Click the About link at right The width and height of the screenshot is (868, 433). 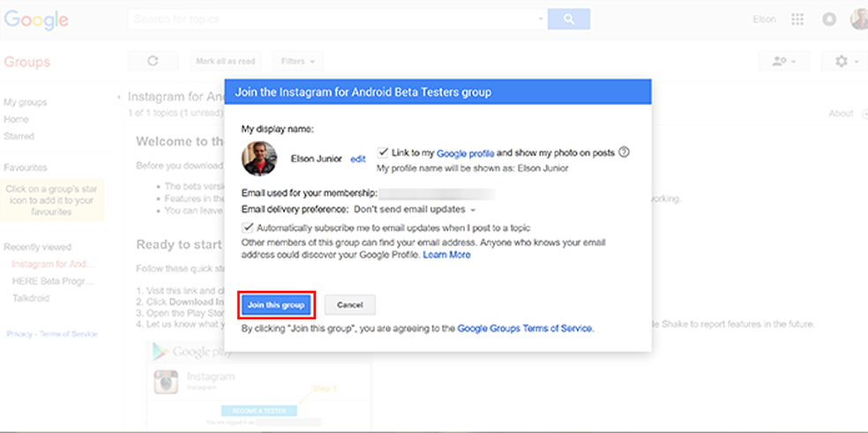click(x=841, y=113)
